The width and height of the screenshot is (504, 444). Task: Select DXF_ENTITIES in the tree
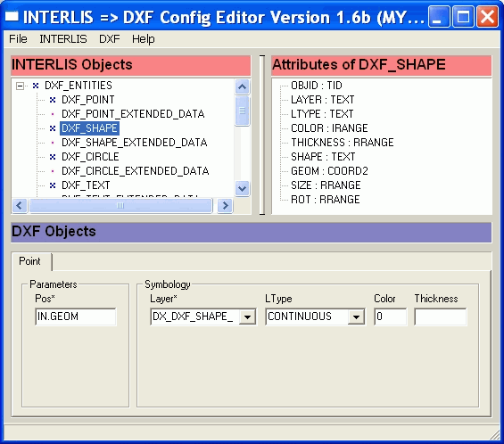click(78, 86)
